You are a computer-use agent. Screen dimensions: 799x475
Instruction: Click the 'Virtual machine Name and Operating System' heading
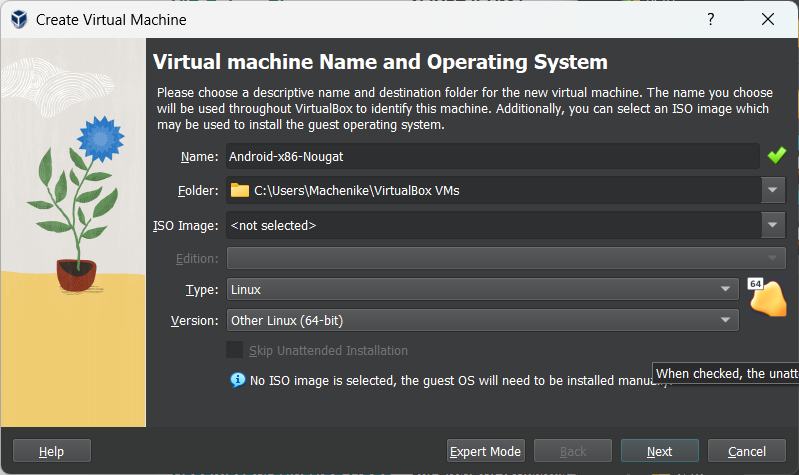380,62
